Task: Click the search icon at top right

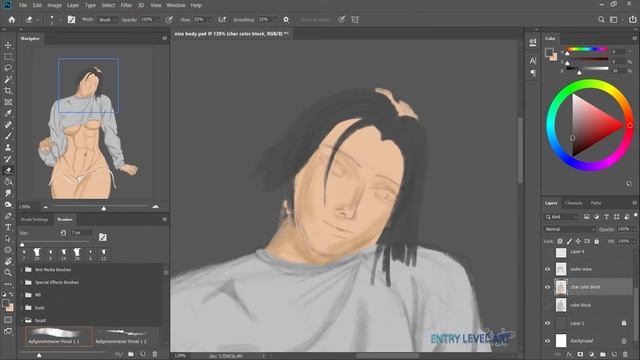Action: (x=601, y=20)
